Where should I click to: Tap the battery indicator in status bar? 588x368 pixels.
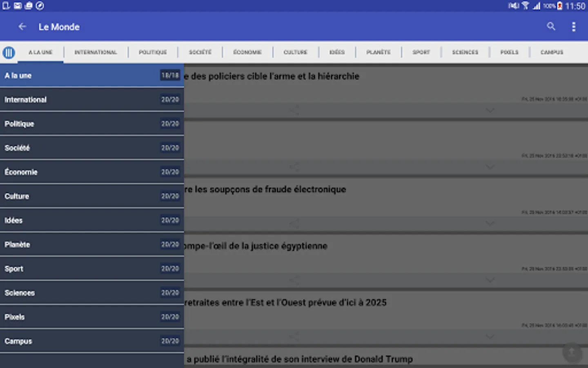point(560,6)
